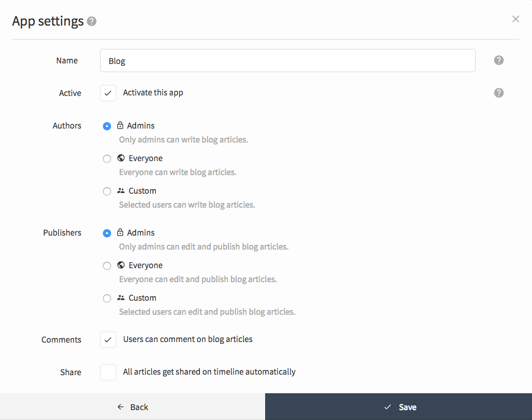The width and height of the screenshot is (532, 420).
Task: Open help icon next to Name field
Action: point(498,60)
